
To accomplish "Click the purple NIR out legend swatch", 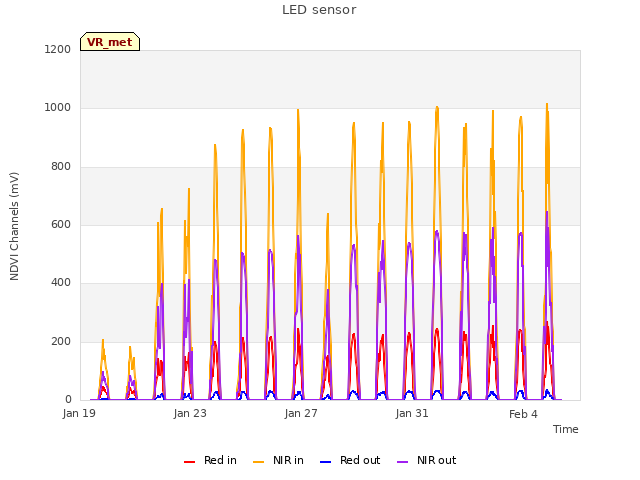I will 402,462.
